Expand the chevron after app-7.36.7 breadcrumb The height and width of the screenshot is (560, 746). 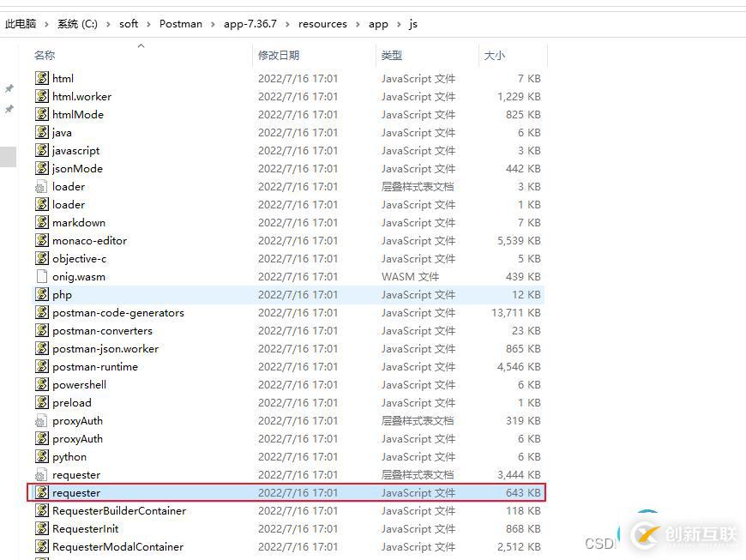(x=287, y=24)
